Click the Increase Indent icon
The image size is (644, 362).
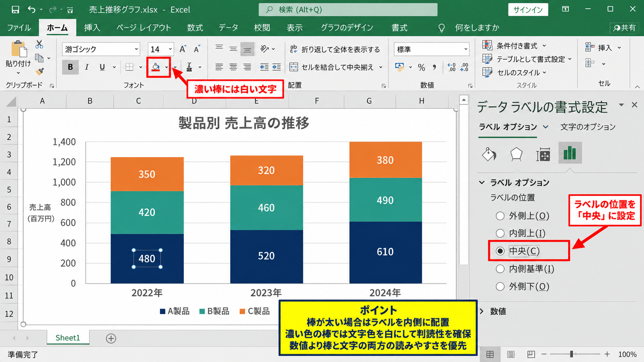tap(277, 67)
